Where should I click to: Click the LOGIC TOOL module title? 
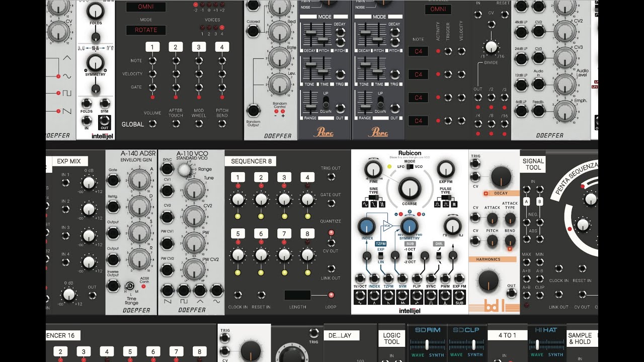point(392,338)
